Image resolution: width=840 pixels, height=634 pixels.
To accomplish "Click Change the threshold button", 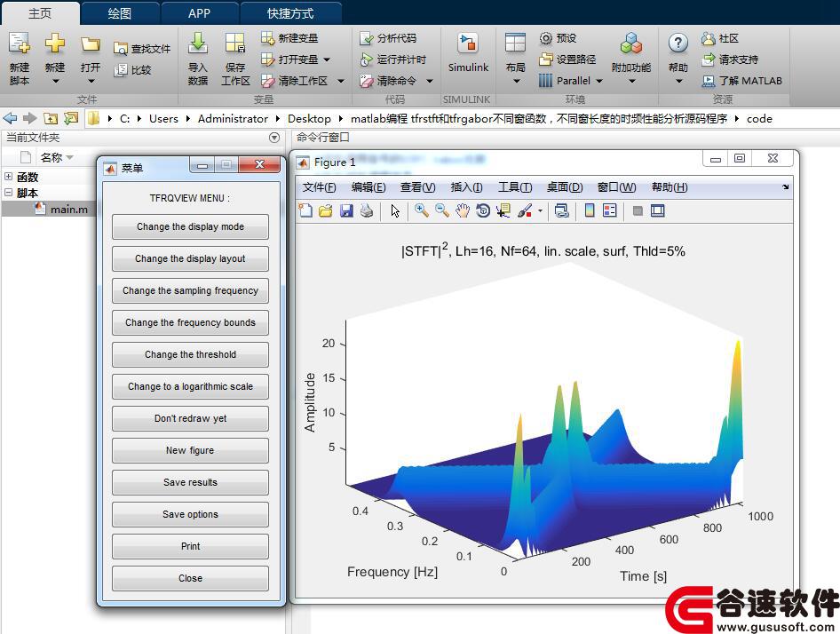I will point(190,354).
